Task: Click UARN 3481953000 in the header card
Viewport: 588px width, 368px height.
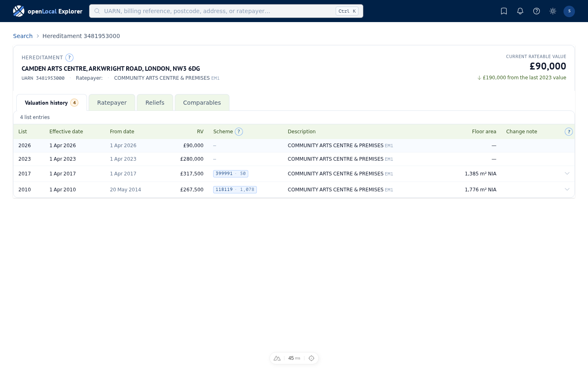Action: click(x=43, y=78)
